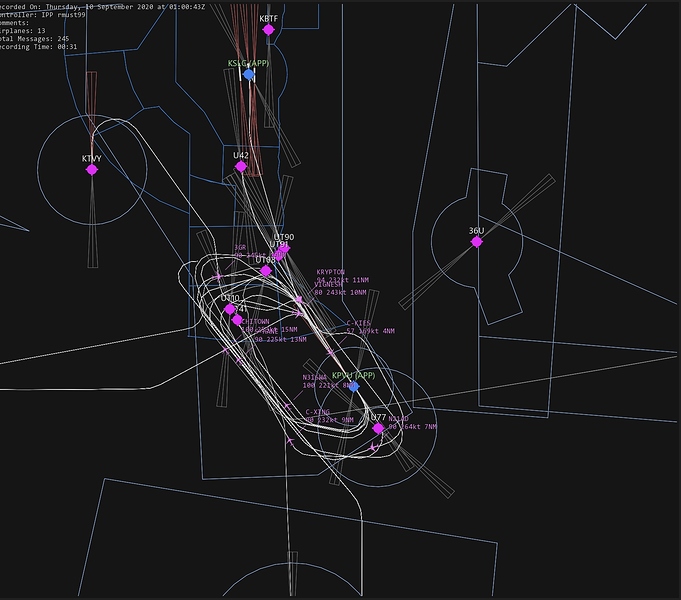The image size is (681, 600).
Task: Select the N316WA aircraft data tag
Action: (329, 381)
